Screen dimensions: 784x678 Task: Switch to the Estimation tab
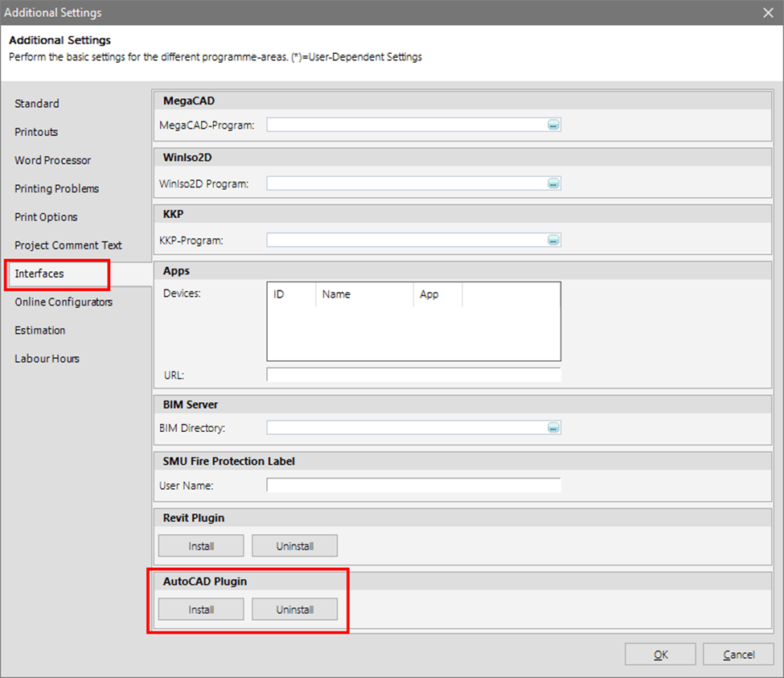[40, 331]
